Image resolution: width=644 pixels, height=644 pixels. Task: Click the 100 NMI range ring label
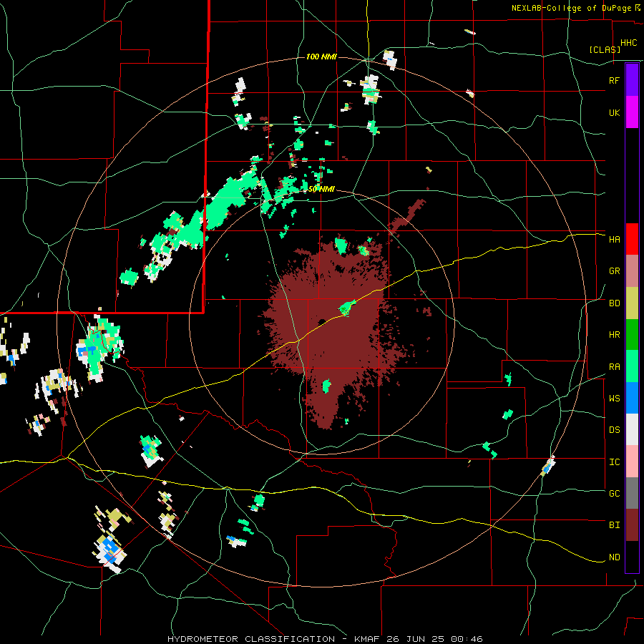[321, 57]
